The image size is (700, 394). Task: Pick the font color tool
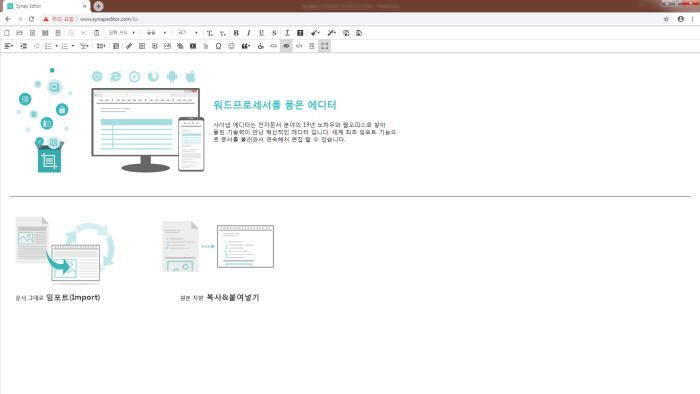[x=287, y=33]
